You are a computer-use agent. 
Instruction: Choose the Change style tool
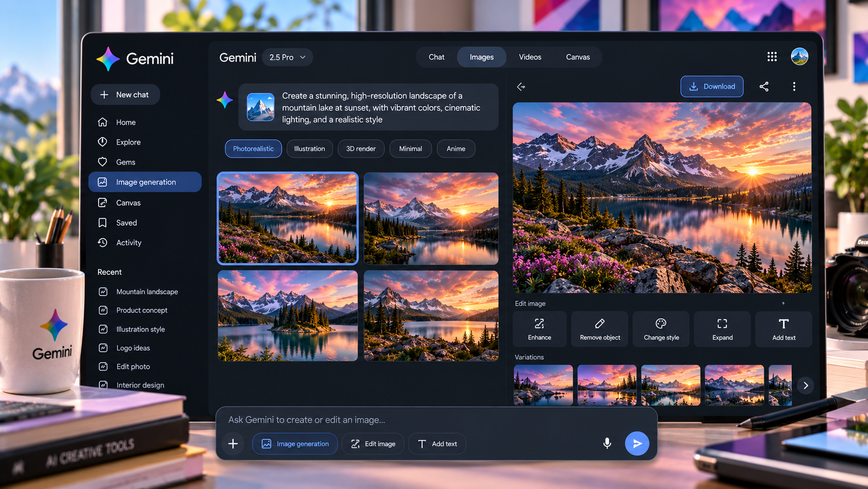point(661,329)
